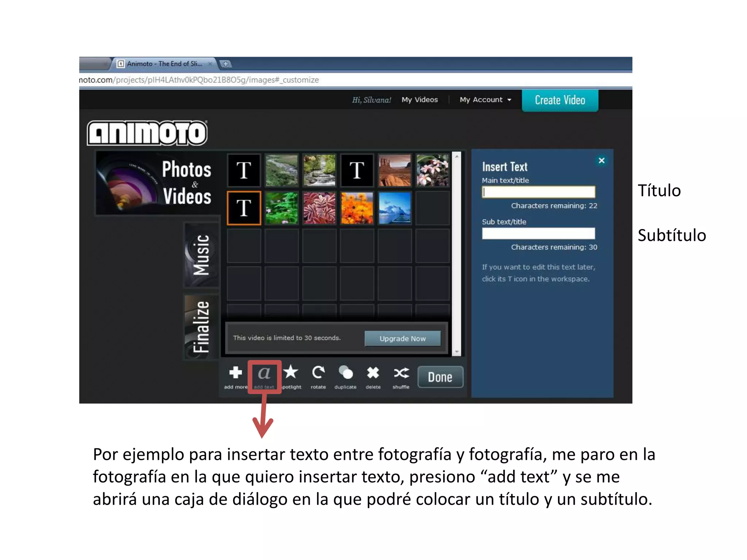Viewport: 747px width, 560px height.
Task: Close the Animoto browser tab
Action: (210, 64)
